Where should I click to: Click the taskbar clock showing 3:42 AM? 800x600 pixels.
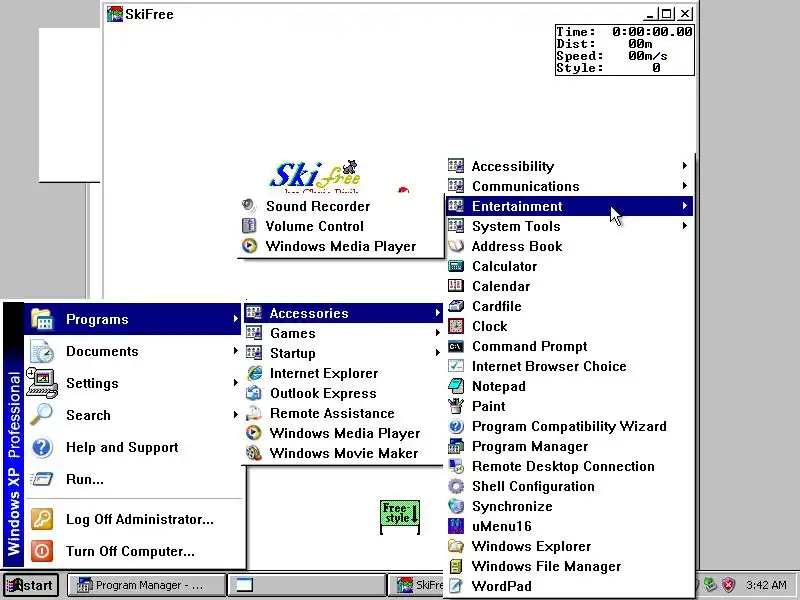click(x=766, y=585)
